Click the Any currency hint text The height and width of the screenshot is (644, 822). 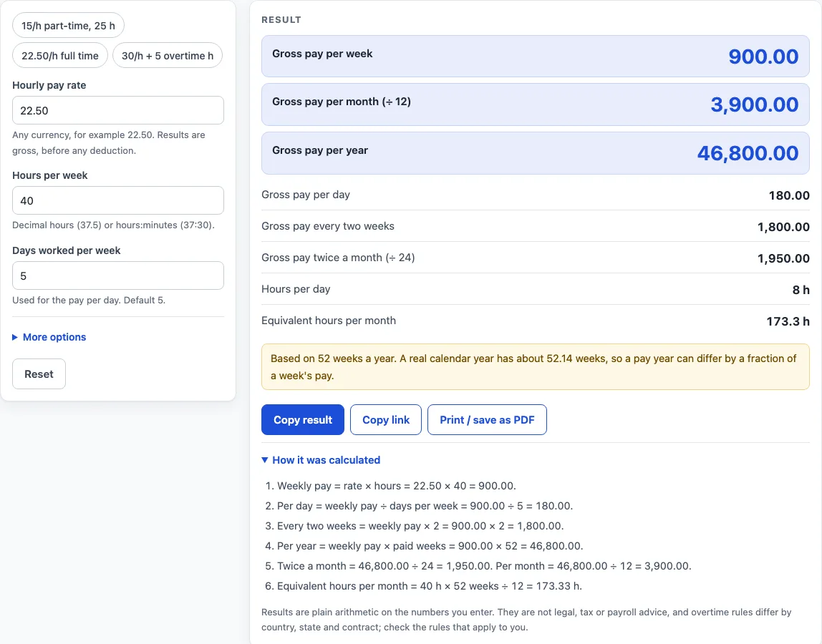[109, 142]
